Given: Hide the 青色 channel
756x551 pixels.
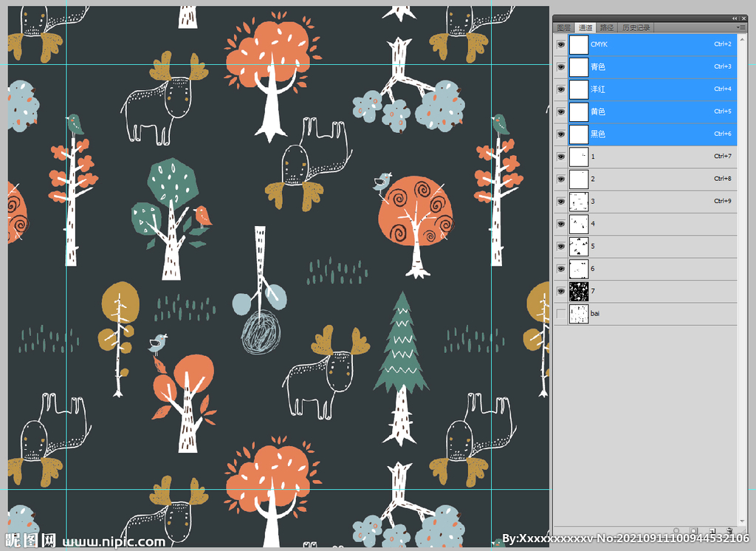Looking at the screenshot, I should coord(561,67).
